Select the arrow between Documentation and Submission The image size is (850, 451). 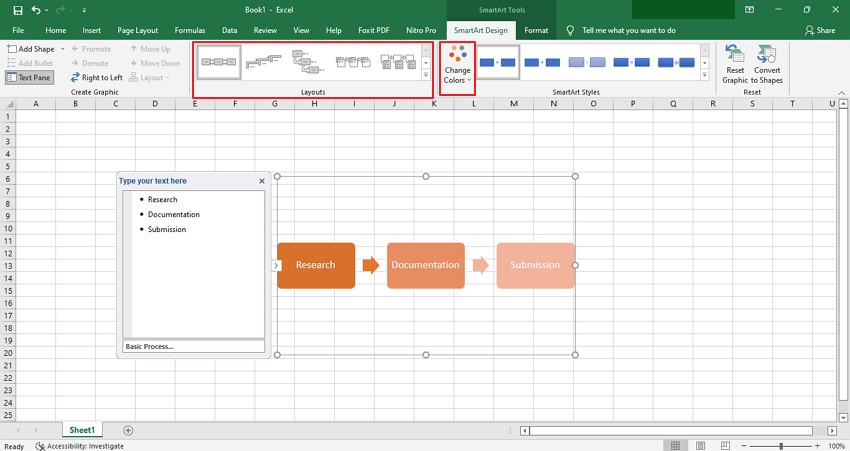click(x=481, y=265)
